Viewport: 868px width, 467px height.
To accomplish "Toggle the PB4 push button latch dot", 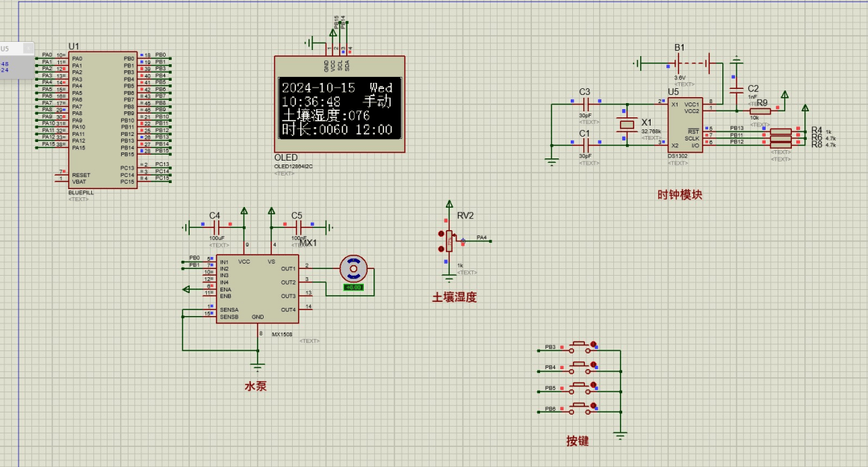I will click(x=595, y=365).
